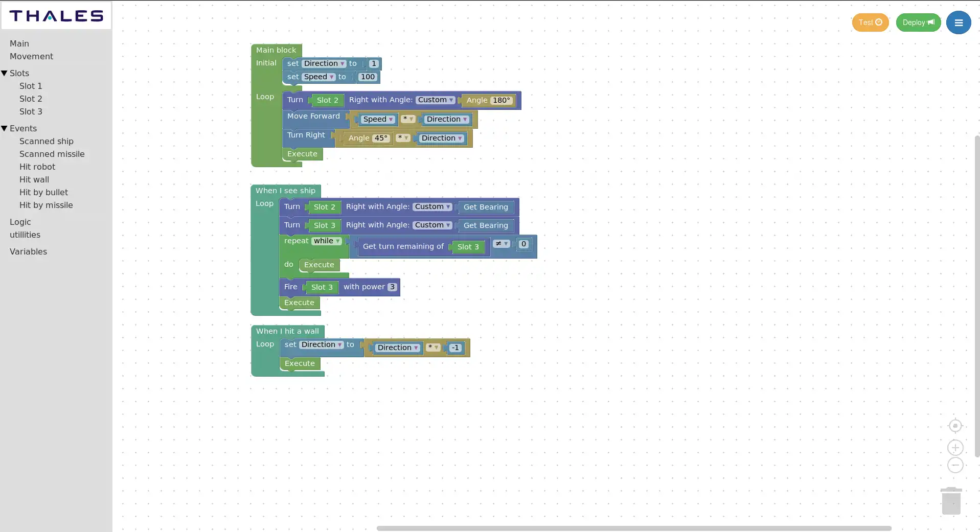Open the Hit wall event category

(x=34, y=179)
